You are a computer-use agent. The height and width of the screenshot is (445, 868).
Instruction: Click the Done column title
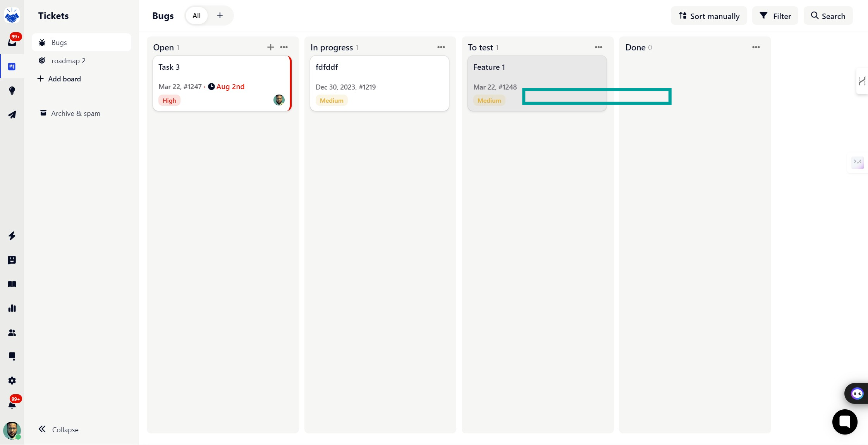click(635, 47)
